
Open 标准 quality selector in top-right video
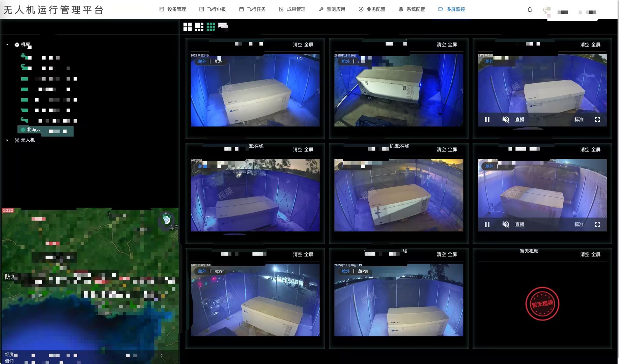[x=579, y=120]
